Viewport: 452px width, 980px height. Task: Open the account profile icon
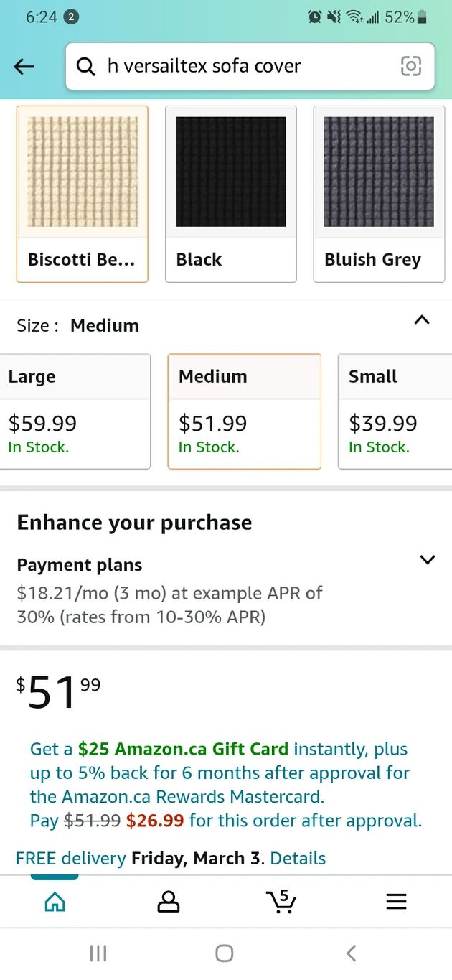pyautogui.click(x=168, y=902)
